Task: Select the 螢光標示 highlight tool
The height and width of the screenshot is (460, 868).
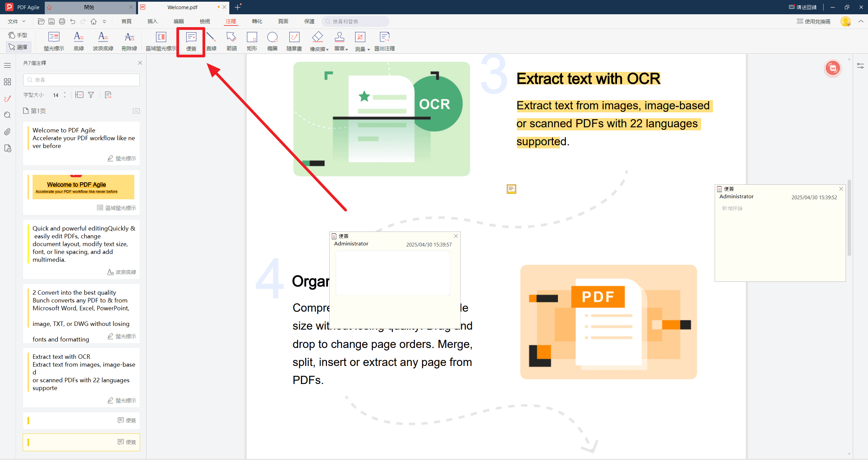Action: coord(54,41)
